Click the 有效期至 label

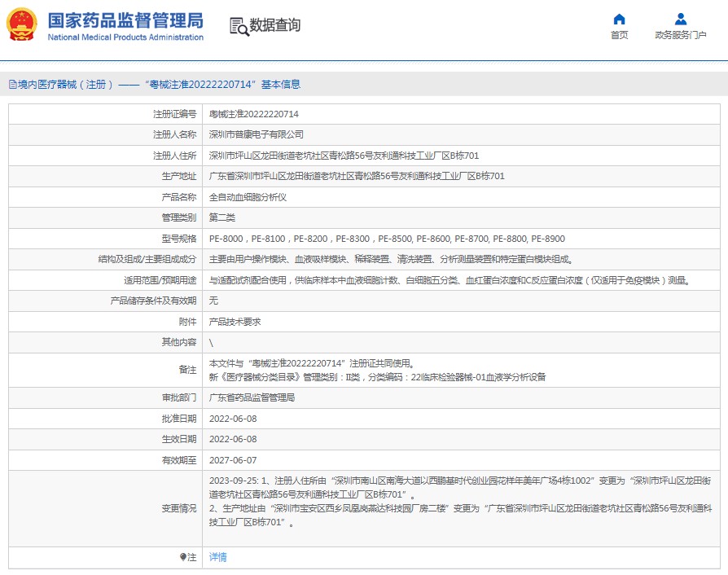pyautogui.click(x=179, y=460)
